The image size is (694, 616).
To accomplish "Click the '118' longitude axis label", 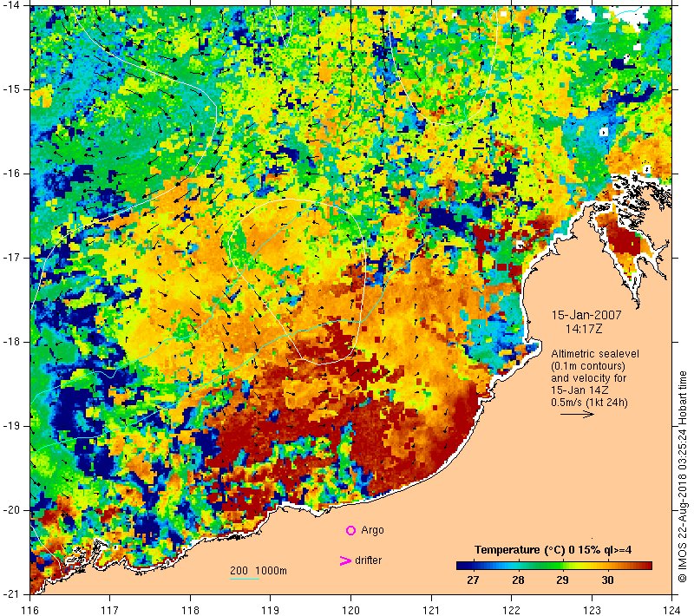I will (x=190, y=610).
